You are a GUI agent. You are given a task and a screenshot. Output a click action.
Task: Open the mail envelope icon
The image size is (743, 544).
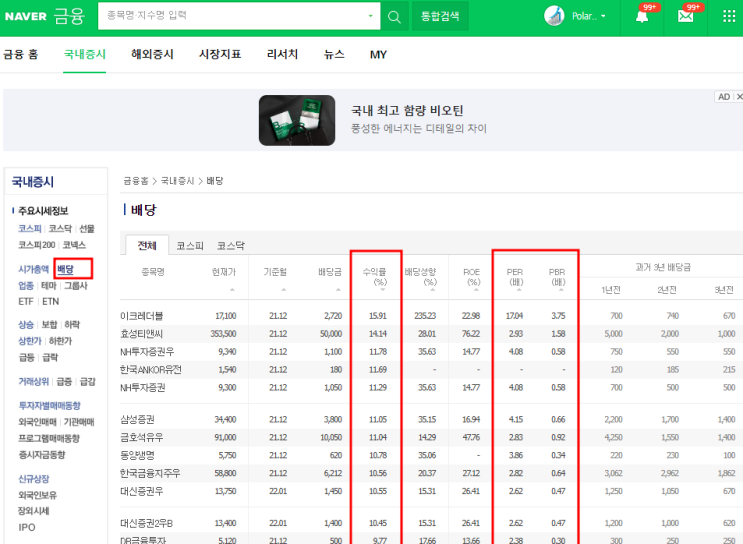coord(685,17)
